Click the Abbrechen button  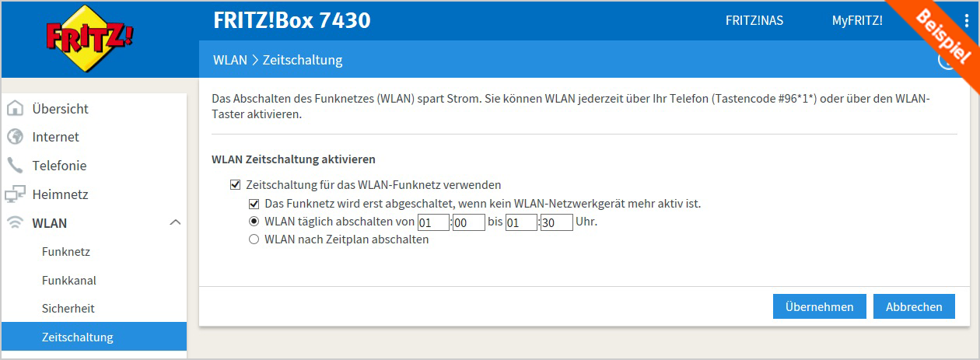[914, 306]
